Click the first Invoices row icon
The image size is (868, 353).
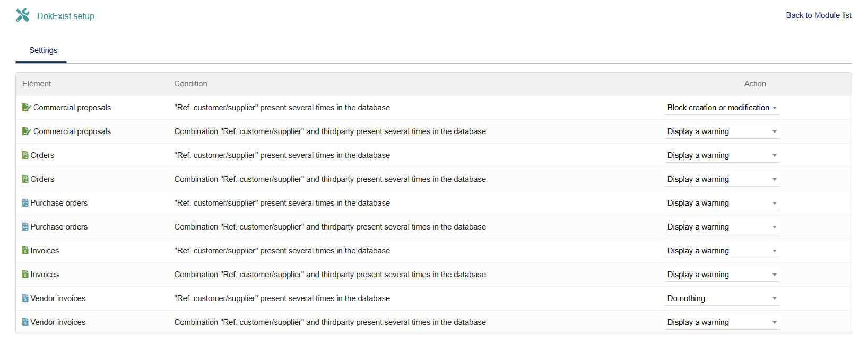(25, 251)
